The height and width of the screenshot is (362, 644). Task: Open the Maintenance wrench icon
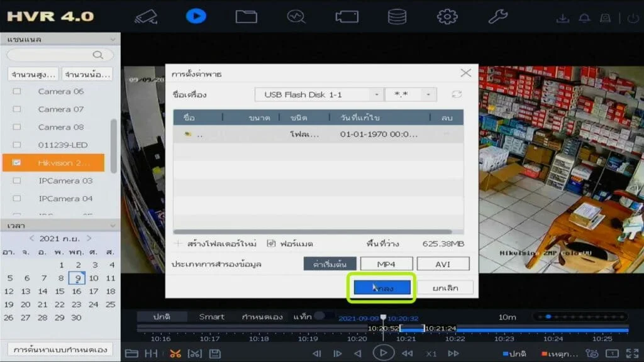coord(497,16)
